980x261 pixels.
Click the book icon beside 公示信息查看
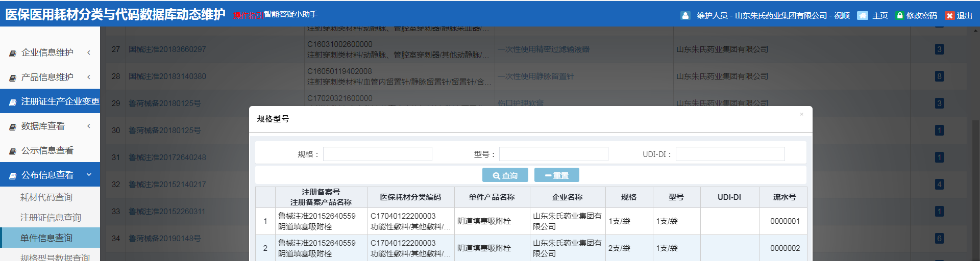(x=13, y=151)
